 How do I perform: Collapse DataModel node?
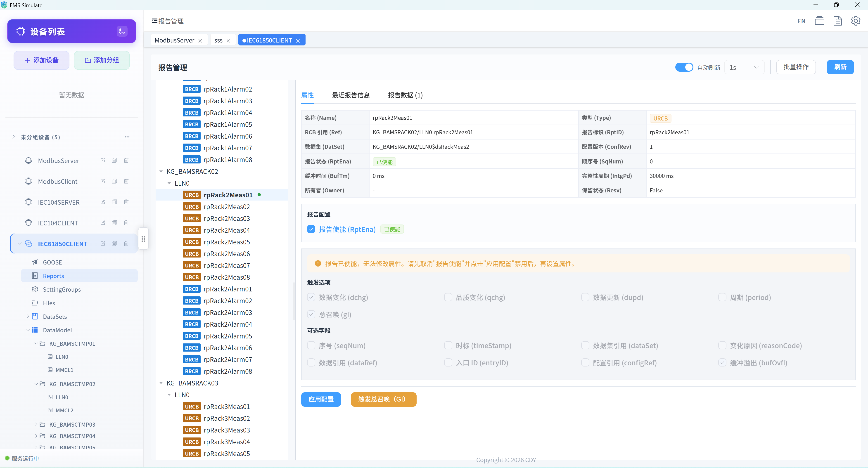[28, 330]
